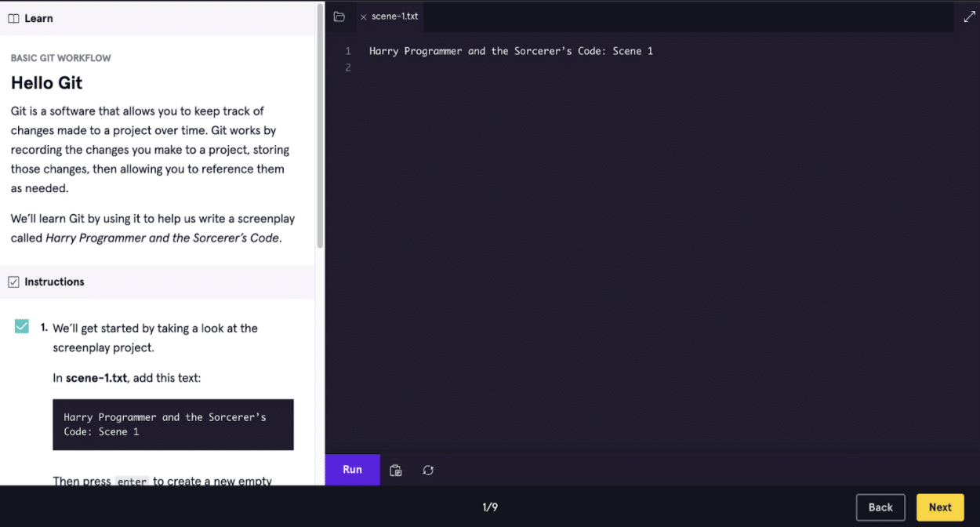Open the file browser folder icon
980x527 pixels.
tap(337, 16)
